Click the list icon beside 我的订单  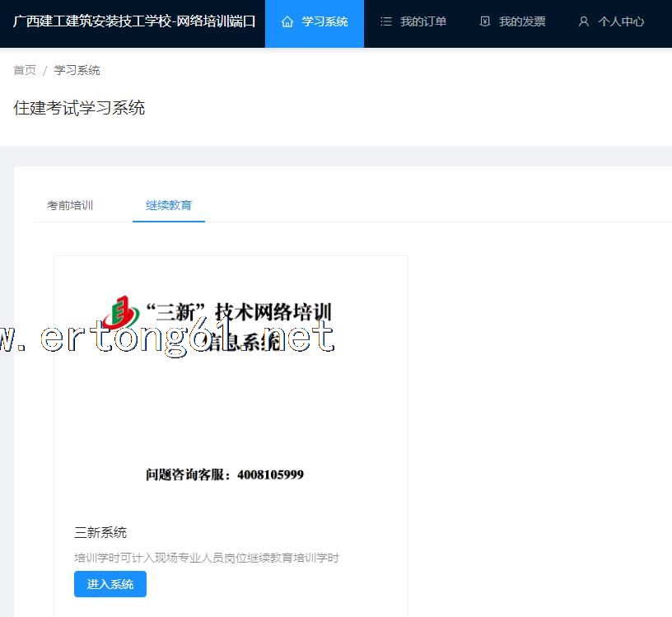385,22
